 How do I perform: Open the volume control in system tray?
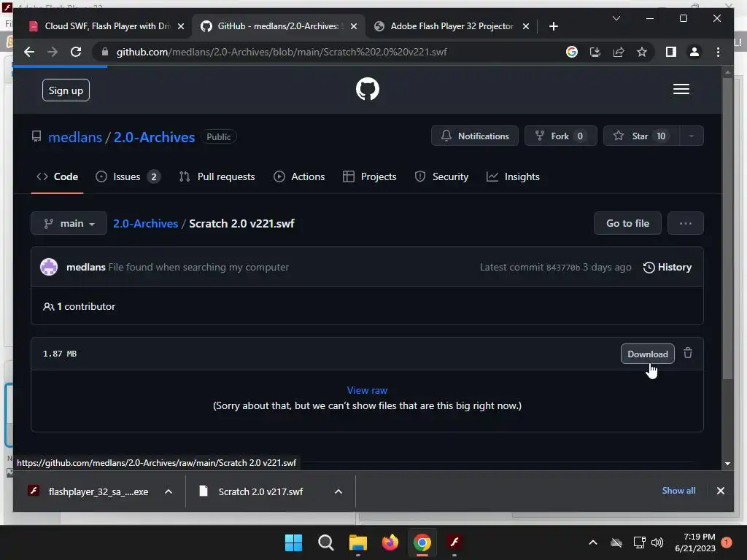point(657,542)
